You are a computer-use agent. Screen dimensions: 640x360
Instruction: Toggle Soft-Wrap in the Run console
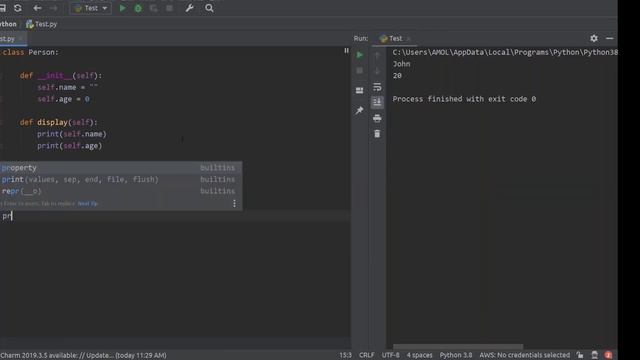point(377,87)
